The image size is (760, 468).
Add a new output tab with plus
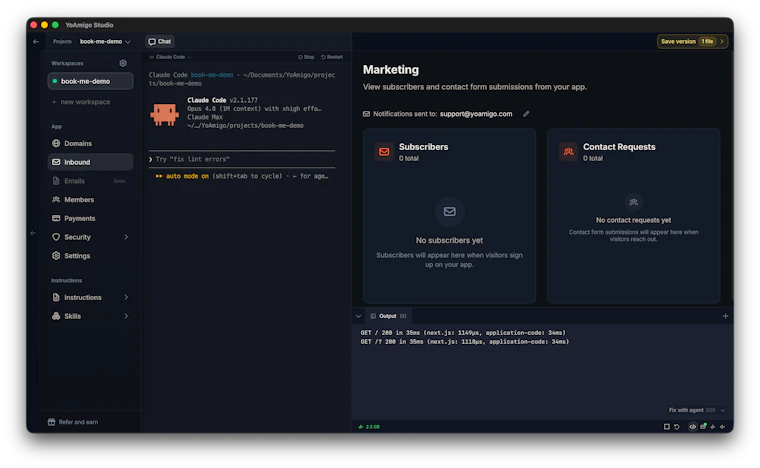point(726,316)
